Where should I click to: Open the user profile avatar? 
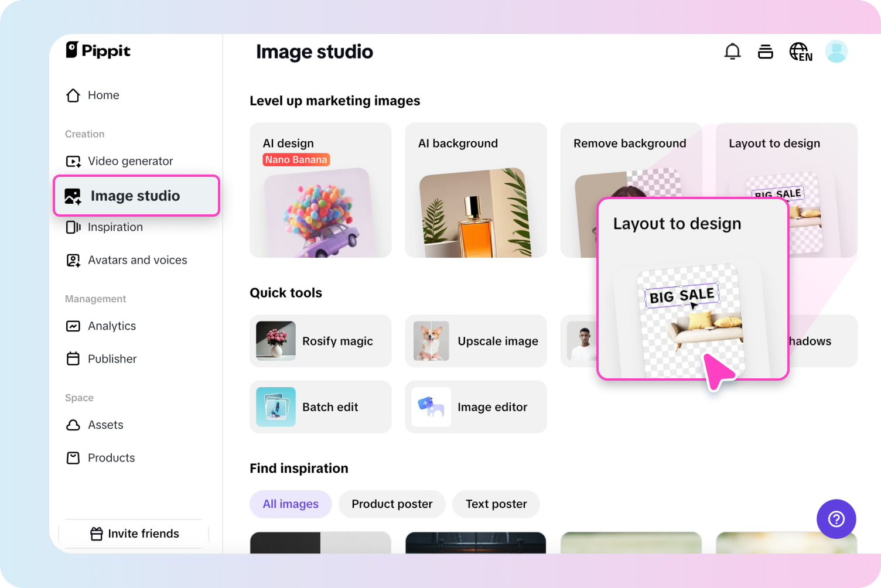[836, 52]
